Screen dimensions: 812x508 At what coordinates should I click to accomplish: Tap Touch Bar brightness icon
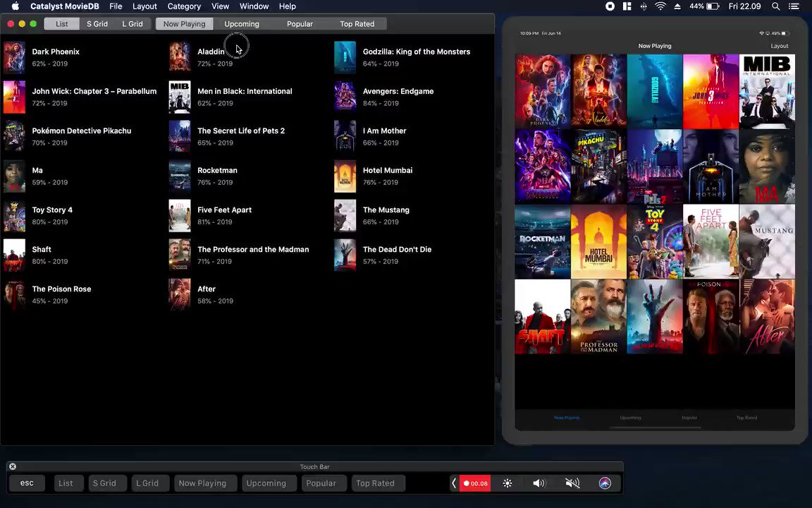(x=508, y=483)
